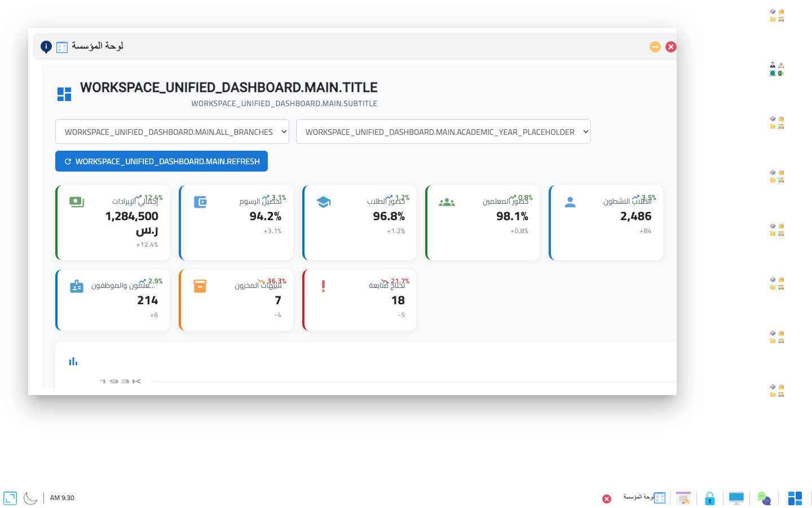Click the orange archive box icon on the inventory card
Viewport: 812px width, 508px height.
(200, 286)
